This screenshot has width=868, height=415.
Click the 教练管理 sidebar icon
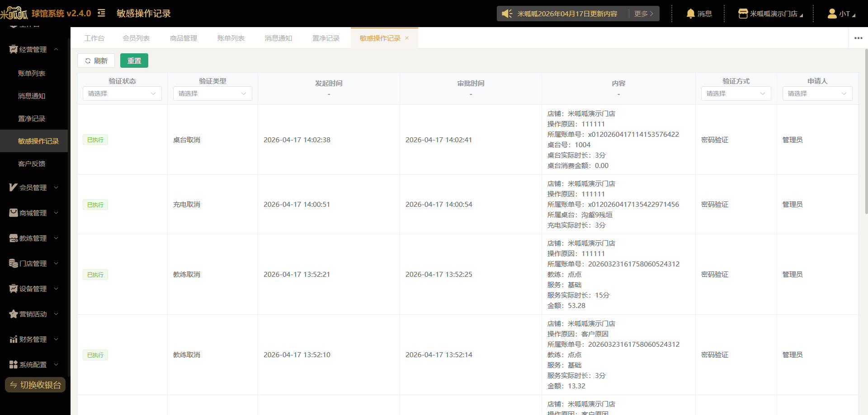13,238
